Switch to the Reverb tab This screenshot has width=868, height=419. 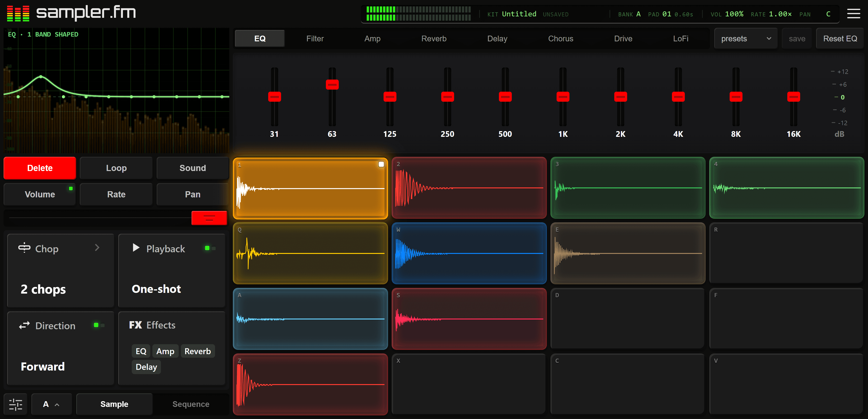(434, 39)
